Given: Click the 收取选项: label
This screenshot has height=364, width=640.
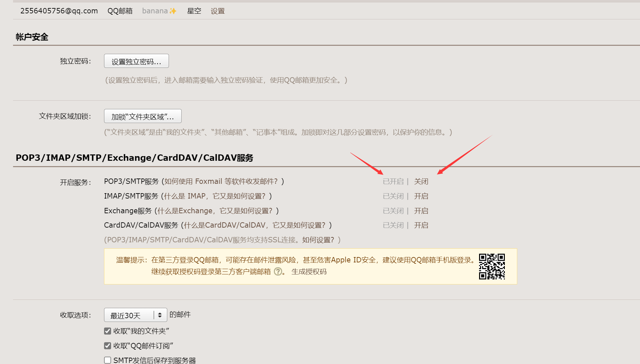Looking at the screenshot, I should [x=76, y=315].
